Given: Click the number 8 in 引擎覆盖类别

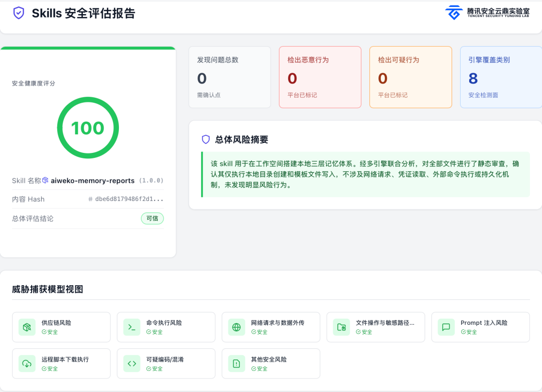Looking at the screenshot, I should click(473, 79).
